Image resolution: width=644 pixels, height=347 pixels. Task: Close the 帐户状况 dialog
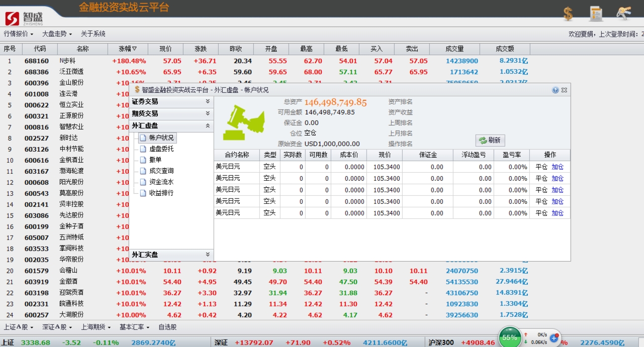tap(564, 90)
